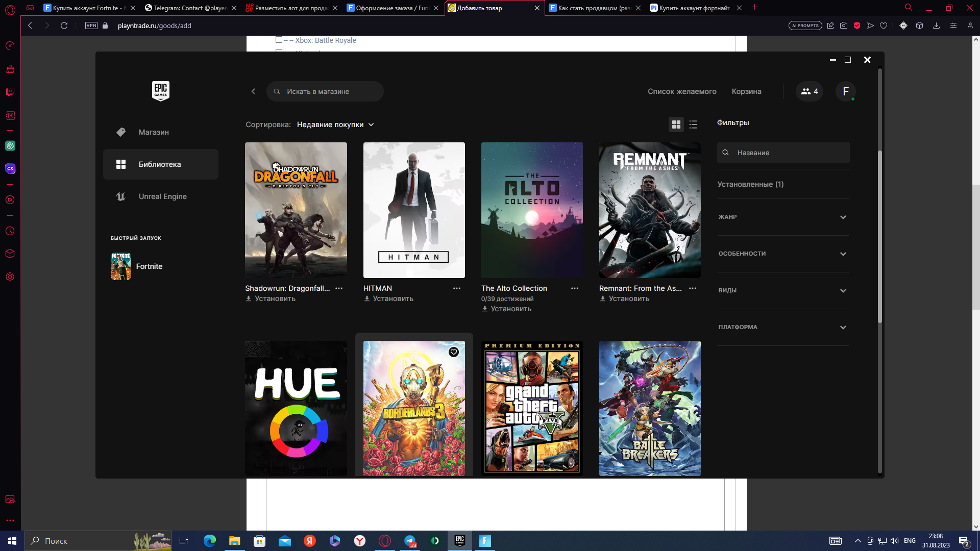Viewport: 980px width, 551px height.
Task: Open File Explorer from taskbar
Action: [234, 541]
